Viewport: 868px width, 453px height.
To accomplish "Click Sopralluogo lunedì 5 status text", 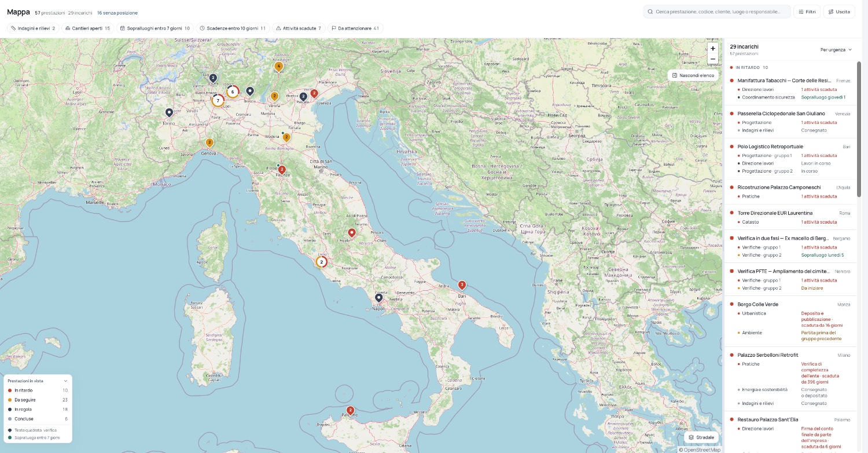I will [x=822, y=255].
